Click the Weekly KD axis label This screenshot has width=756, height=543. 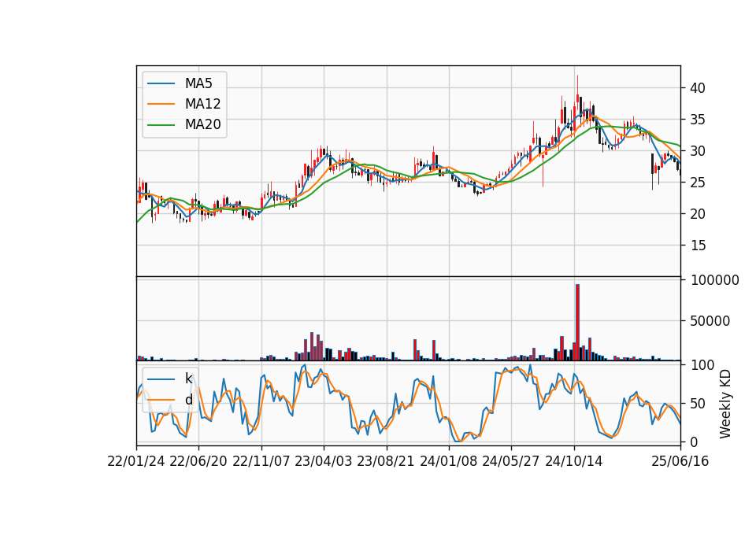click(x=725, y=404)
